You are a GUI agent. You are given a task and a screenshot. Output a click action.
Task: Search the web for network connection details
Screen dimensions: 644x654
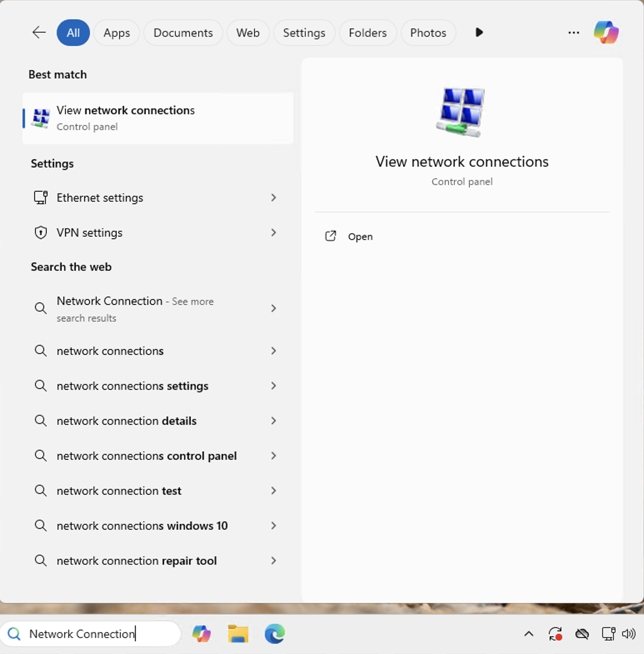[x=126, y=421]
